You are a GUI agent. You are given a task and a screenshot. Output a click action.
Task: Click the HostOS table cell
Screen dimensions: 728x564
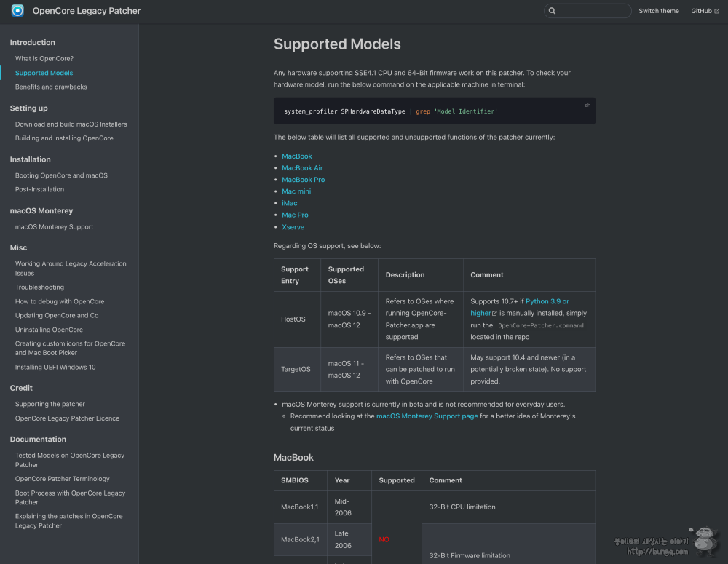(297, 319)
